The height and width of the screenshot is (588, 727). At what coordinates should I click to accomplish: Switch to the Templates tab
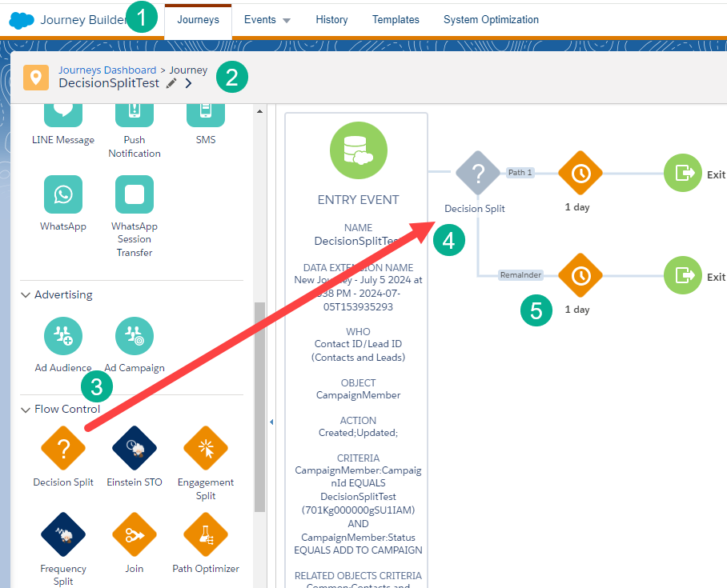(396, 19)
